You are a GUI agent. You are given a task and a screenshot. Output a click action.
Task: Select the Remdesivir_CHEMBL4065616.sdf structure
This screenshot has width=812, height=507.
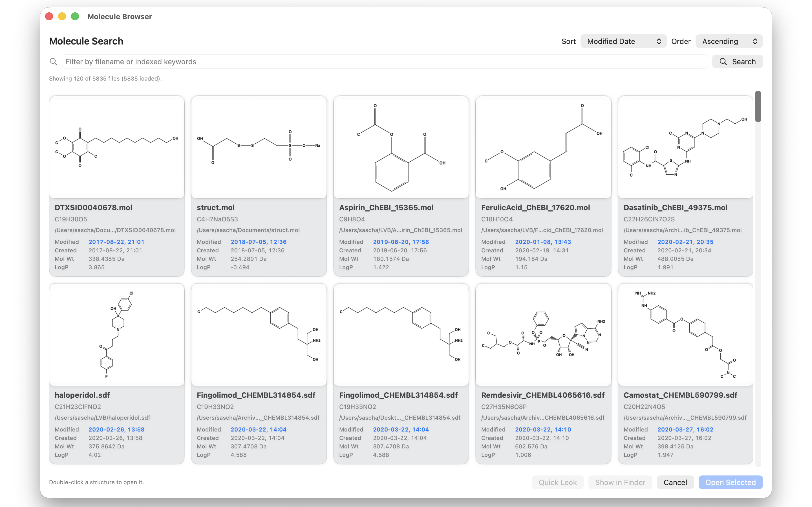coord(543,335)
